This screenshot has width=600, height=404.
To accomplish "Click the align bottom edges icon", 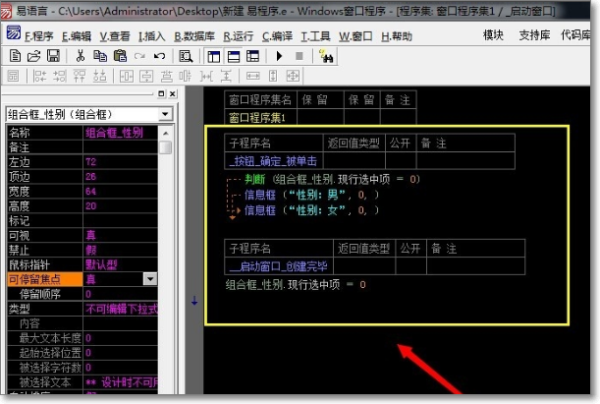I will [x=99, y=76].
